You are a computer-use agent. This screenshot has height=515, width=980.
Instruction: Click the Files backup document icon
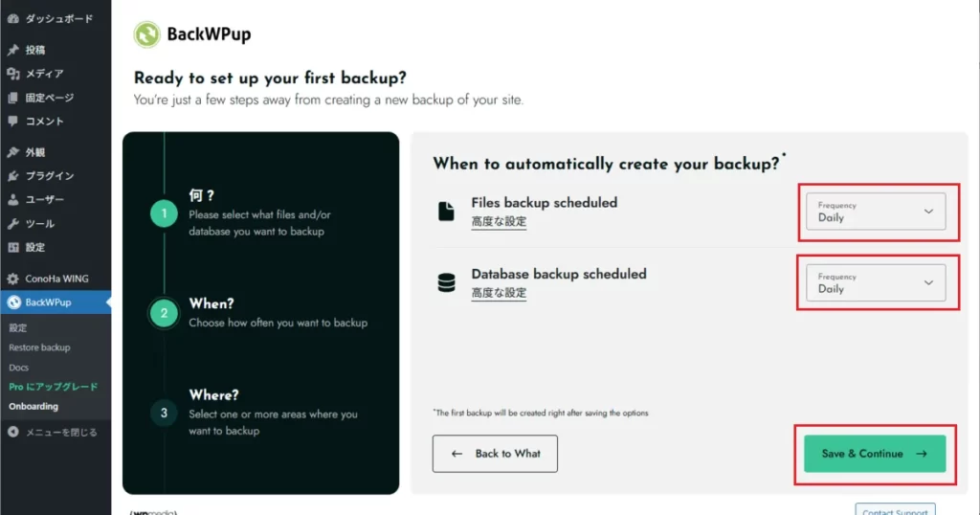446,212
